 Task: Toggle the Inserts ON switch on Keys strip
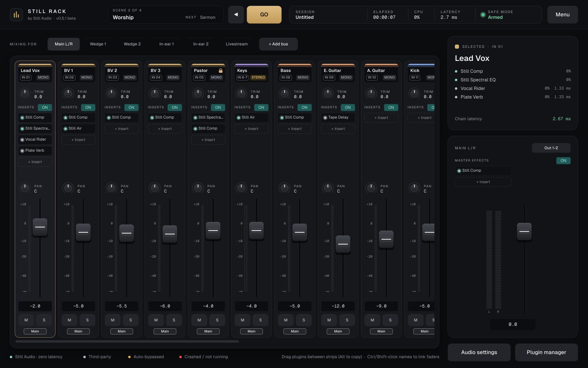261,108
